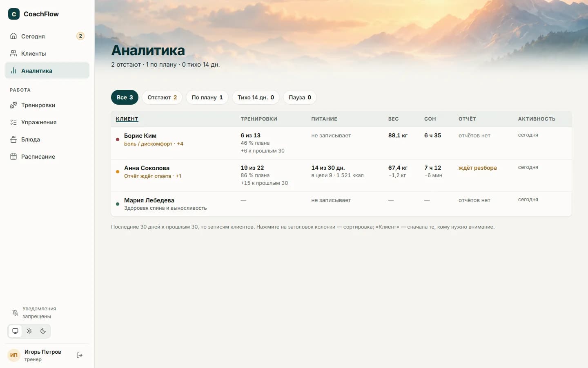Open the Блюда section
Screen dimensions: 588x368
pos(47,139)
